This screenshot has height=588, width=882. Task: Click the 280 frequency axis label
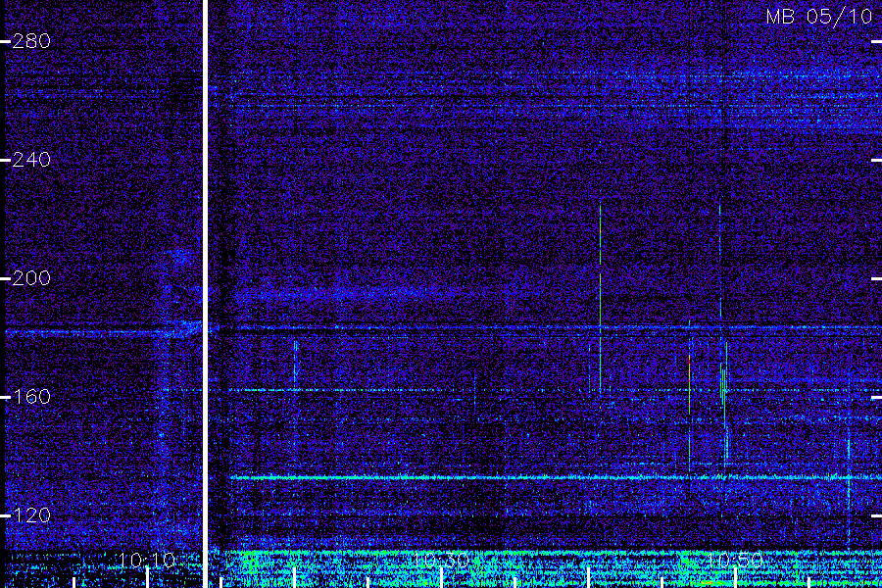tap(31, 41)
